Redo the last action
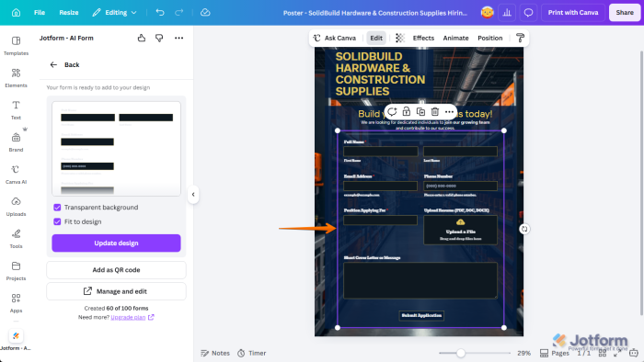This screenshot has height=362, width=644. click(x=179, y=13)
